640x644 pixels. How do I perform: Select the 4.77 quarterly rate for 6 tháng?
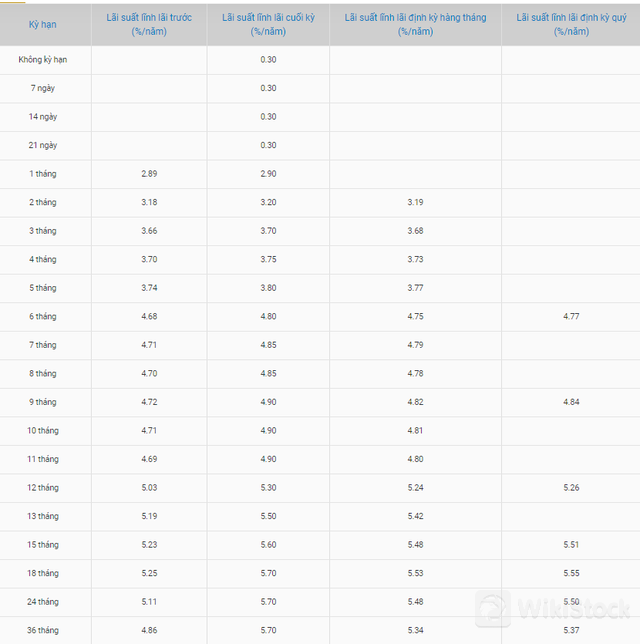(x=571, y=316)
